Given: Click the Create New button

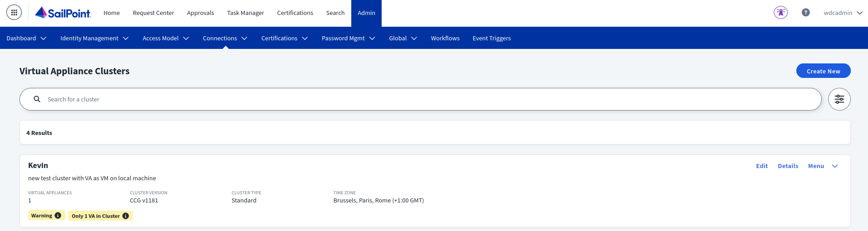Looking at the screenshot, I should (x=823, y=71).
